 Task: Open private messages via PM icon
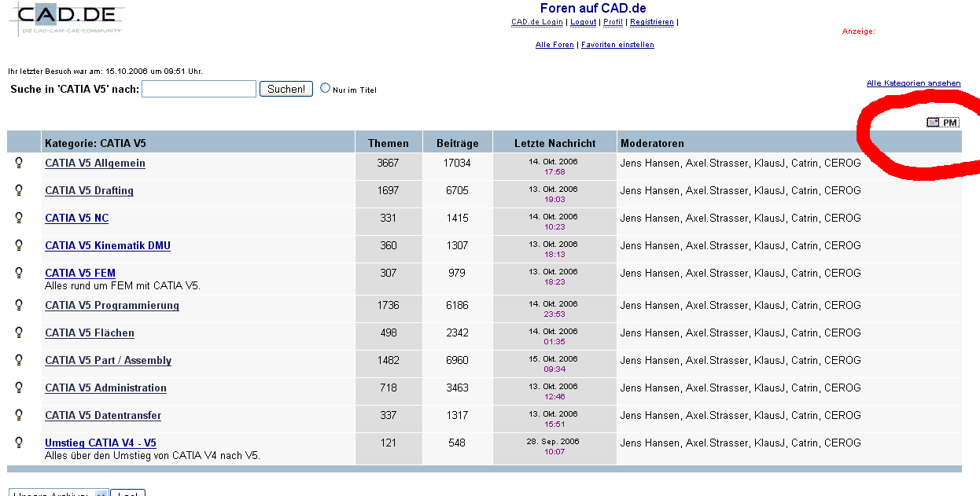tap(942, 123)
